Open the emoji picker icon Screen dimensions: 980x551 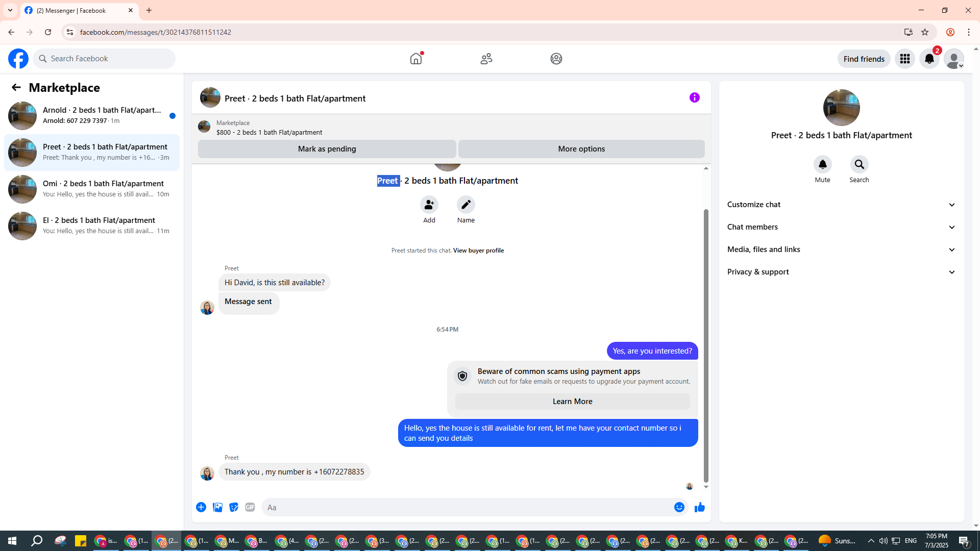(679, 507)
